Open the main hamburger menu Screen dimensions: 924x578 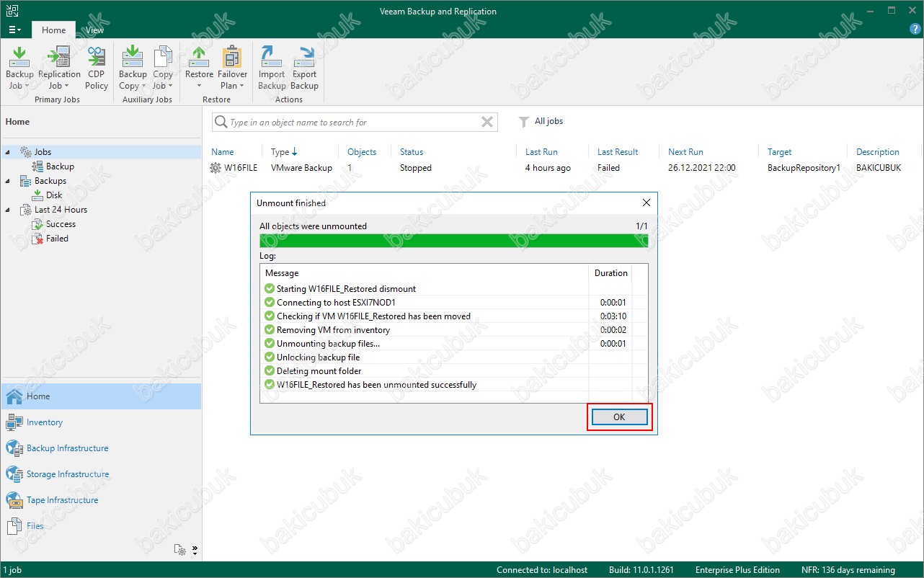[15, 30]
